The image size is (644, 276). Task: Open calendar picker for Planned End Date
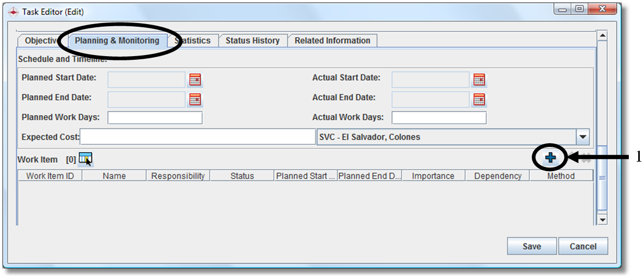195,99
